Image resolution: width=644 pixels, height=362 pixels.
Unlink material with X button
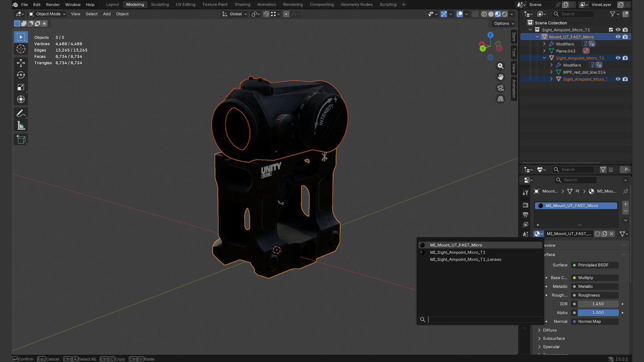[611, 234]
